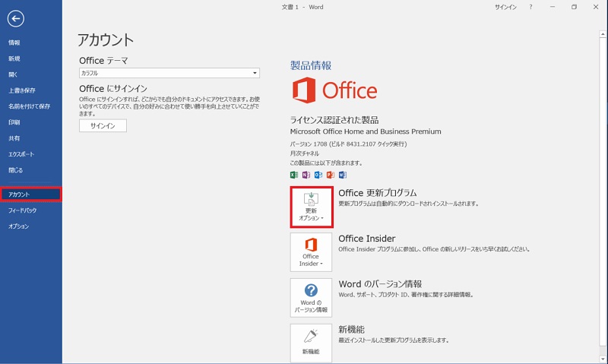Click the Office logo
The width and height of the screenshot is (608, 364).
pos(334,90)
